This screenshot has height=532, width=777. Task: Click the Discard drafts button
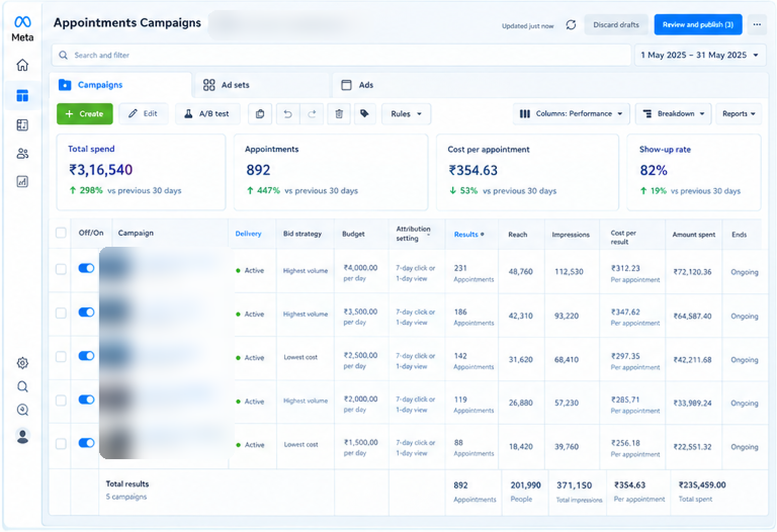(x=616, y=24)
